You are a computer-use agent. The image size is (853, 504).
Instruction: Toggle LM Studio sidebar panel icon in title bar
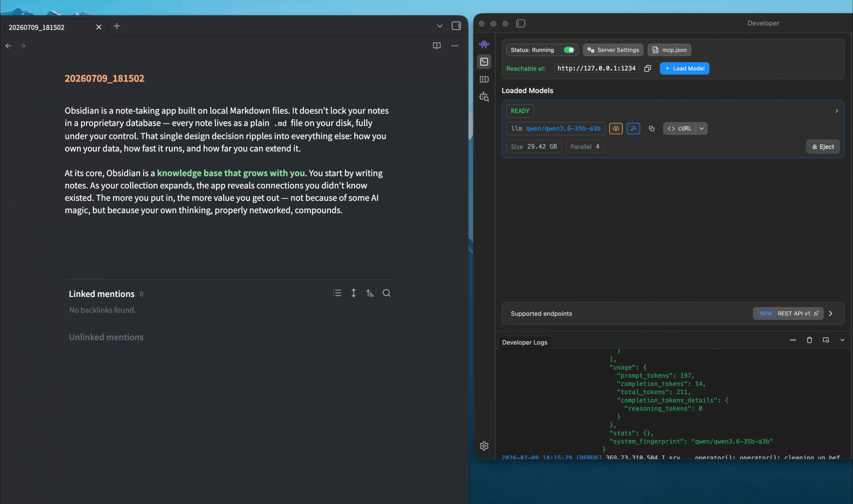tap(520, 23)
